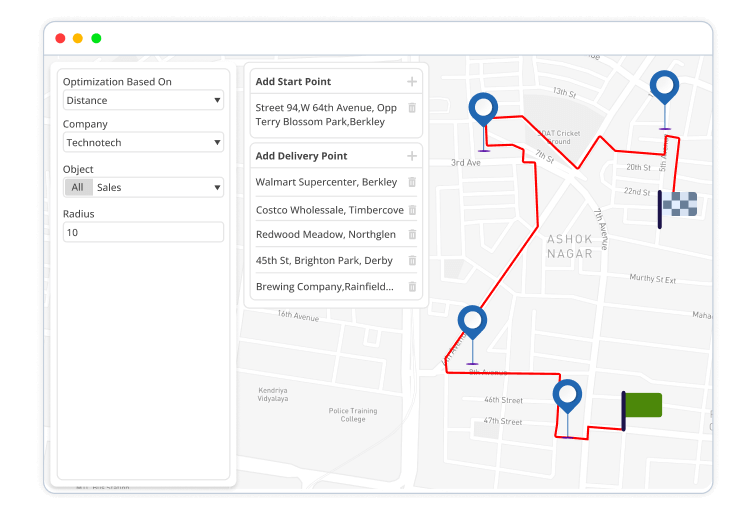This screenshot has width=741, height=520.
Task: Select Walmart Supercenter, Berkley delivery point
Action: 326,183
